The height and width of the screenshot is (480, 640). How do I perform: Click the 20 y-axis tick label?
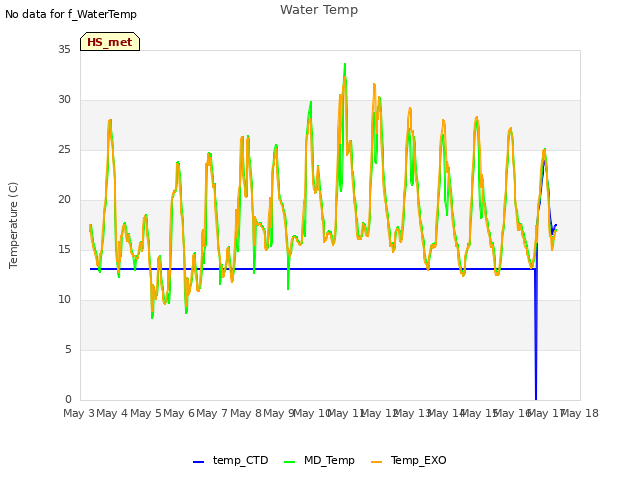[x=64, y=200]
